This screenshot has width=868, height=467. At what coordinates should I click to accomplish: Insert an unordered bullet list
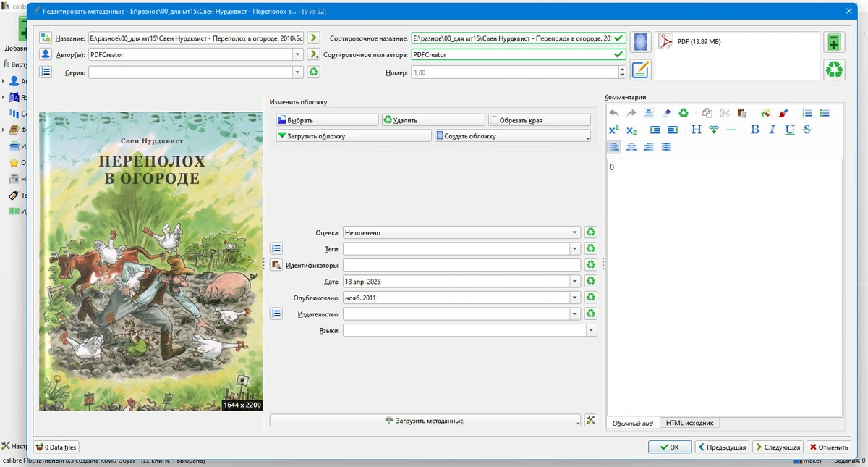[x=825, y=113]
